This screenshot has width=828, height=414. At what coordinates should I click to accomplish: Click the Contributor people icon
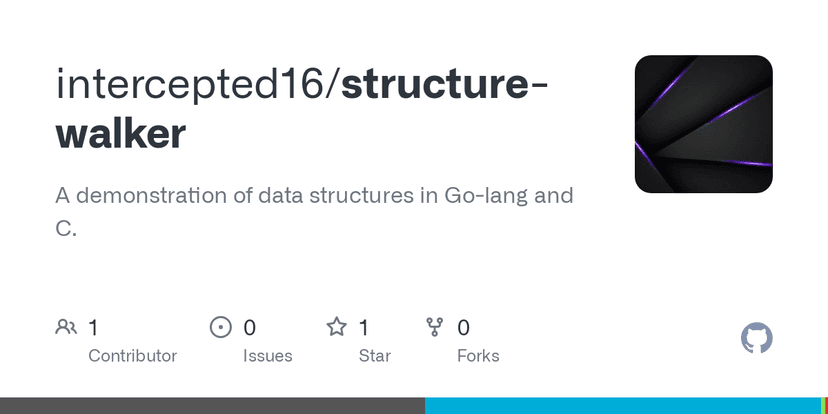pyautogui.click(x=66, y=327)
